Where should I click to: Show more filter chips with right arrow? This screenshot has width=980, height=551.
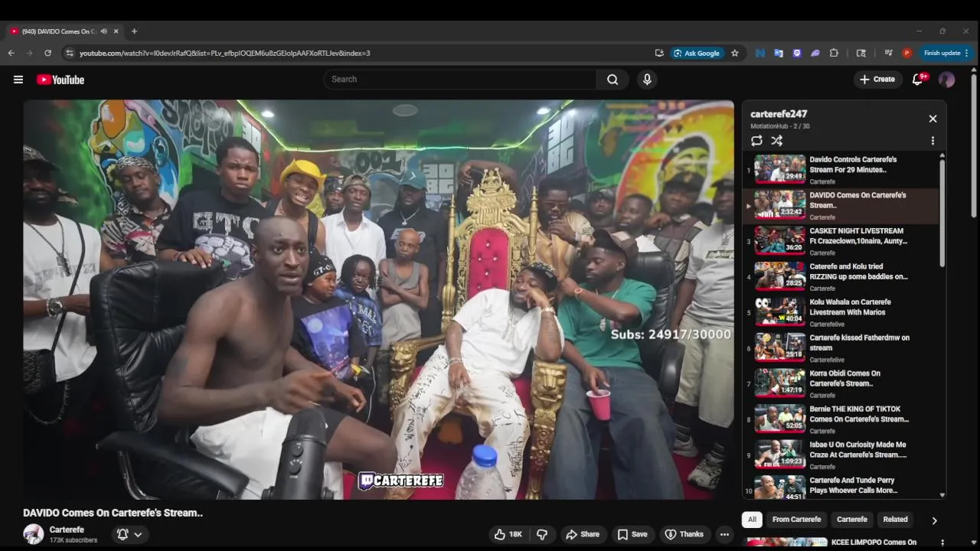pos(934,520)
